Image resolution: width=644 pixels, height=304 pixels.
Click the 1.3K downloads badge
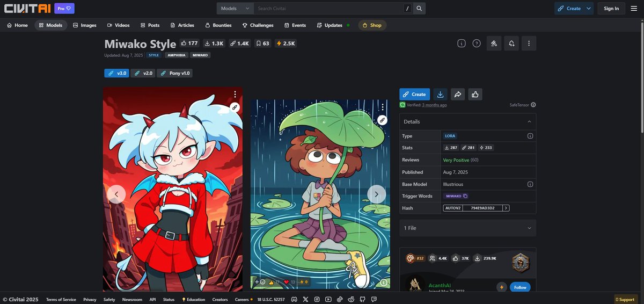point(214,43)
